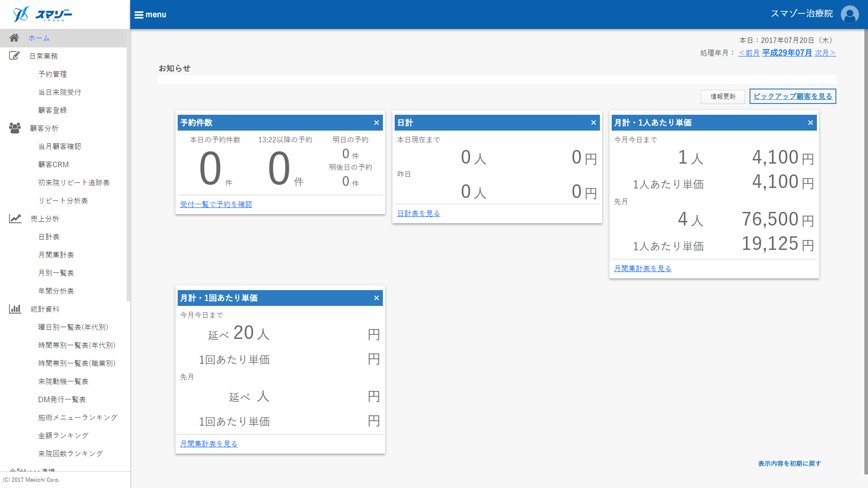Viewport: 868px width, 488px height.
Task: Click ピックアップ顧客を見る button
Action: pyautogui.click(x=793, y=96)
